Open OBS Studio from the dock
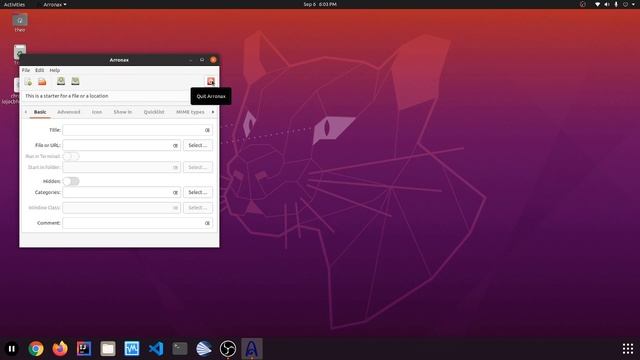The width and height of the screenshot is (640, 360). point(228,349)
